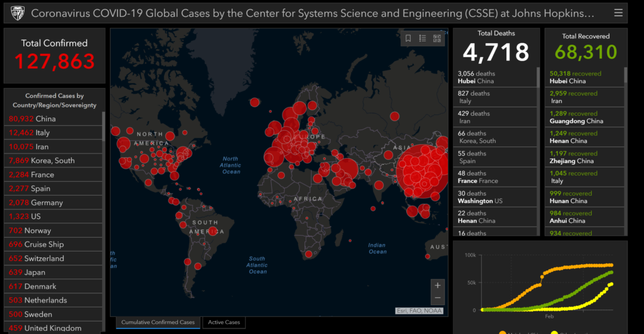This screenshot has width=644, height=334.
Task: Zoom in the map with plus button
Action: click(x=438, y=285)
